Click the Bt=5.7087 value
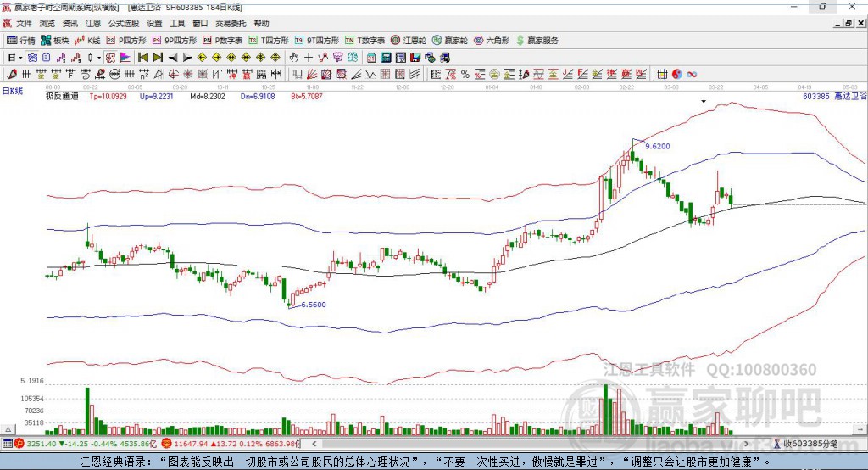 pyautogui.click(x=307, y=96)
